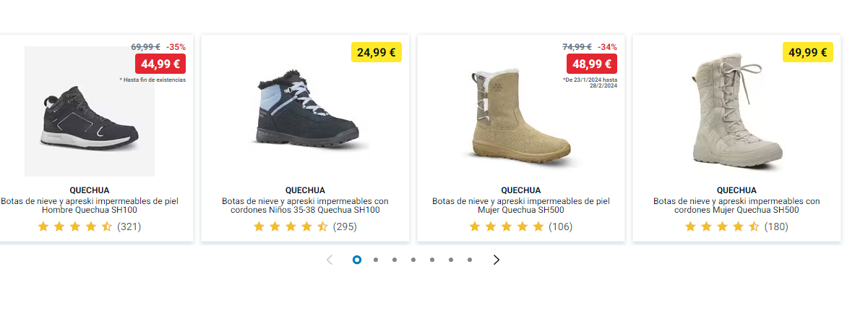Open the black Hombre SH100 boot image
This screenshot has height=322, width=868.
click(89, 116)
